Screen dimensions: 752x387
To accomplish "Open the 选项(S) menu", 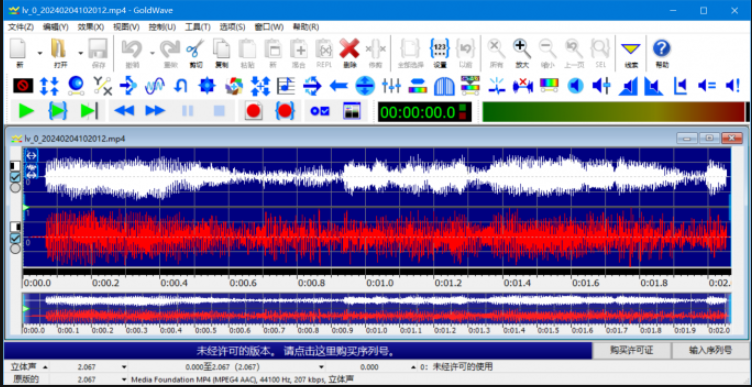I will tap(233, 27).
